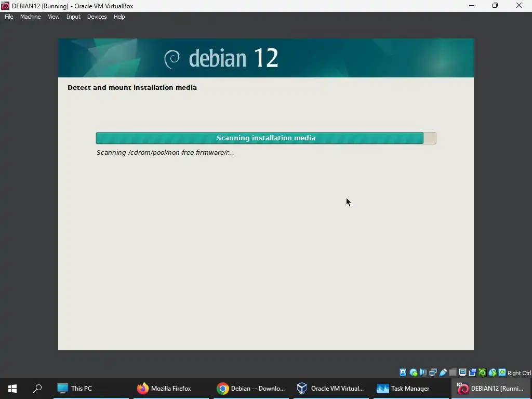Click the display settings status icon
This screenshot has height=399, width=532.
pyautogui.click(x=462, y=373)
